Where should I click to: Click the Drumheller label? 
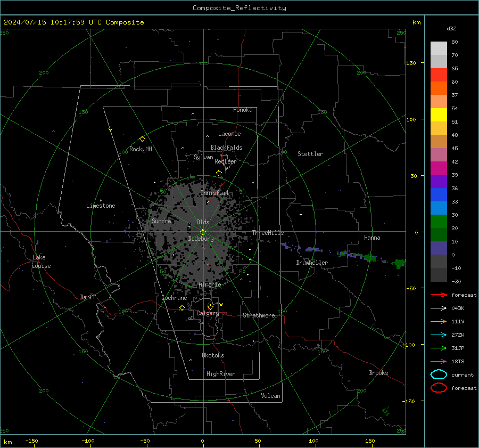click(312, 263)
